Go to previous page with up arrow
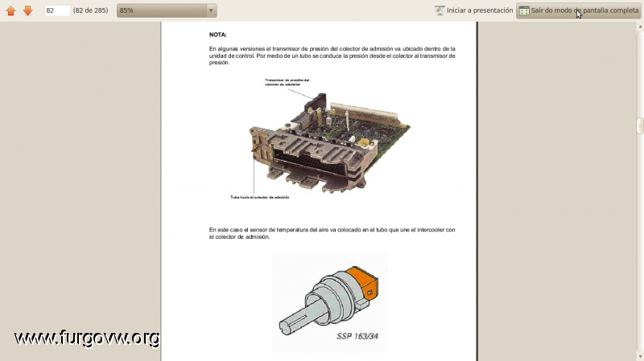The height and width of the screenshot is (361, 644). [x=10, y=10]
